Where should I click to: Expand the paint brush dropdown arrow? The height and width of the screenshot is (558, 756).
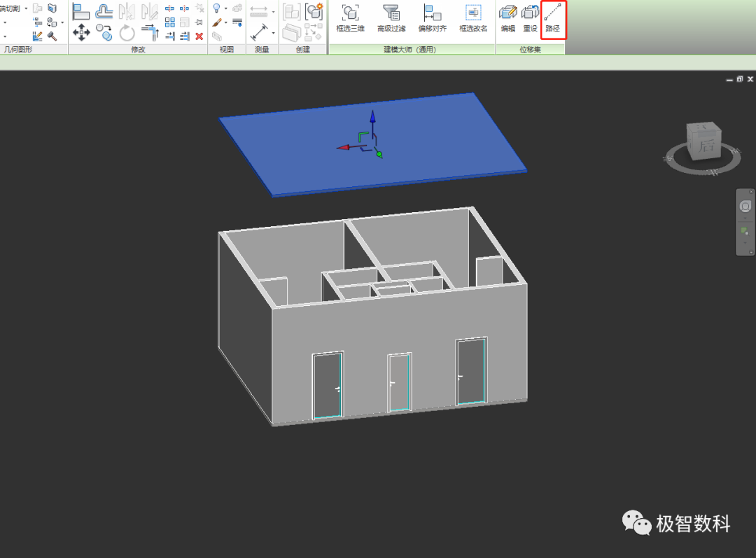pos(225,22)
